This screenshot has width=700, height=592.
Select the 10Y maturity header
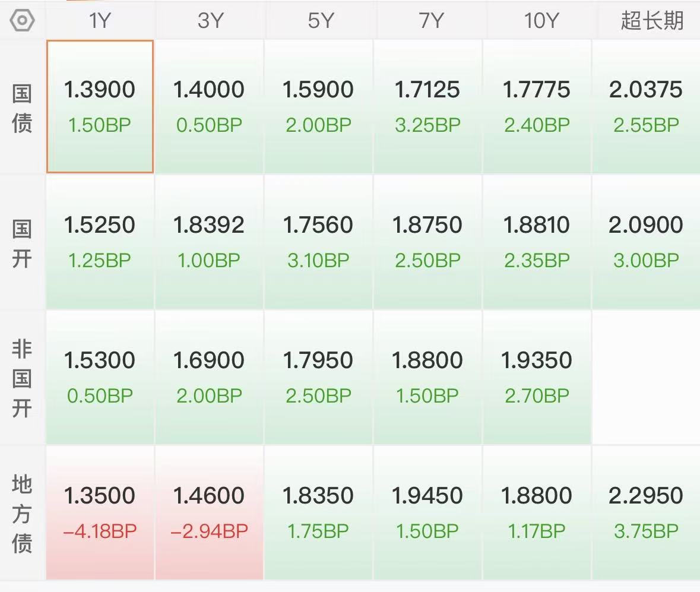coord(541,21)
